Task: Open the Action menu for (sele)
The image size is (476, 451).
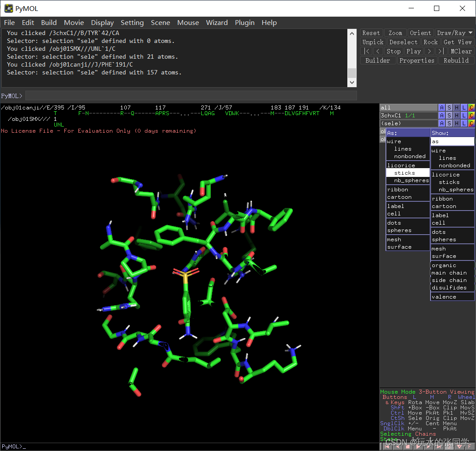Action: pyautogui.click(x=442, y=123)
